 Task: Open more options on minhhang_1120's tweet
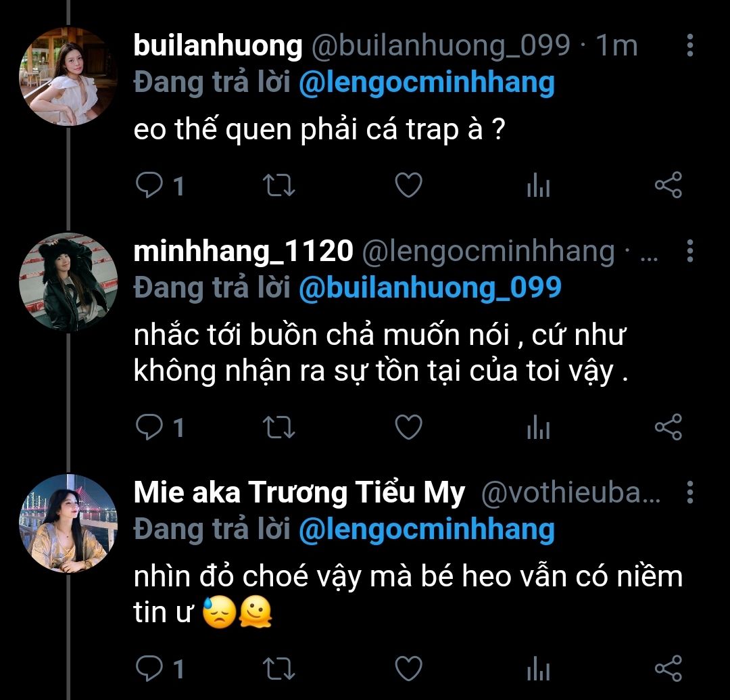[689, 251]
